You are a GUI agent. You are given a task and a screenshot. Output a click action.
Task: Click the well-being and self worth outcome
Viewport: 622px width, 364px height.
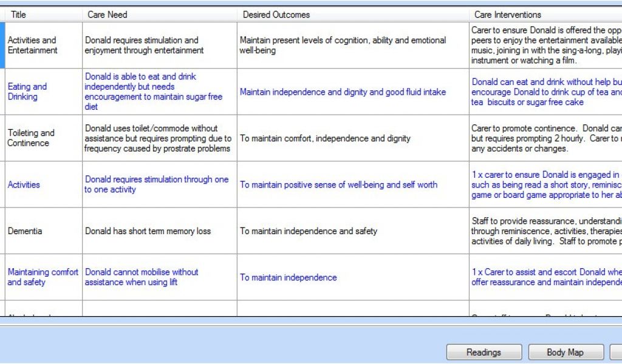tap(338, 184)
